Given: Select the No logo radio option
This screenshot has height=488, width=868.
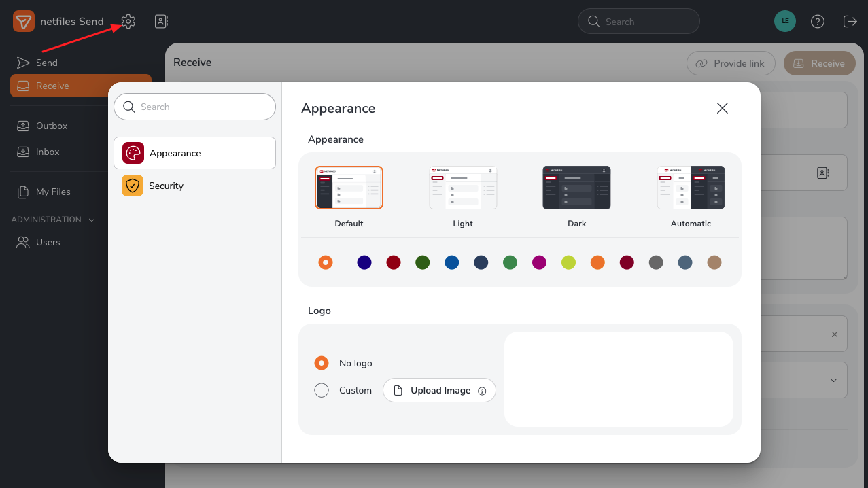Looking at the screenshot, I should point(322,363).
